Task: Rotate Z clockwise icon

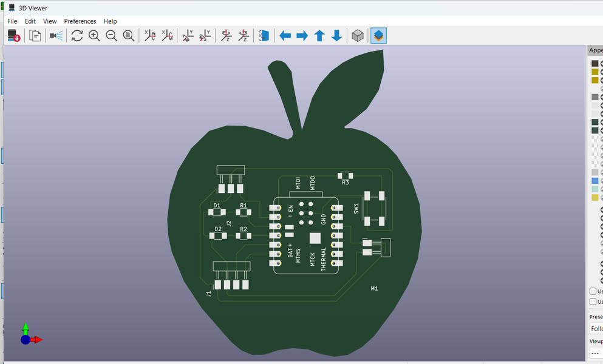Action: [x=226, y=36]
